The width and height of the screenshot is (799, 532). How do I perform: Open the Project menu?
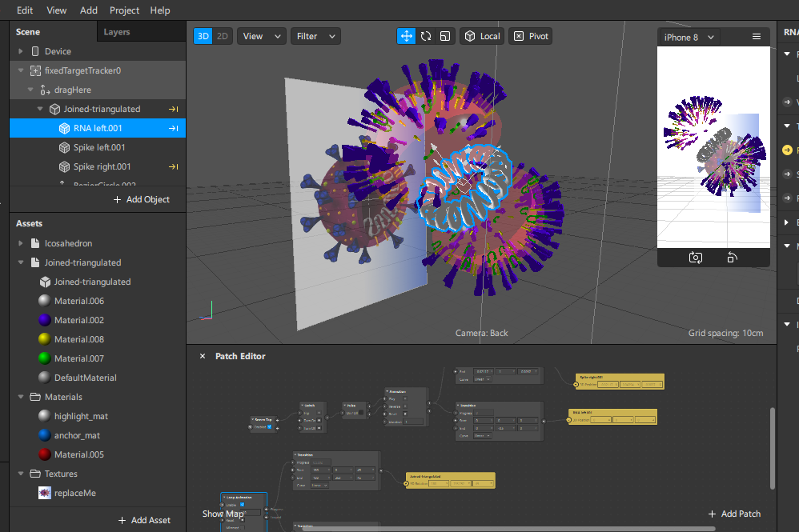124,10
